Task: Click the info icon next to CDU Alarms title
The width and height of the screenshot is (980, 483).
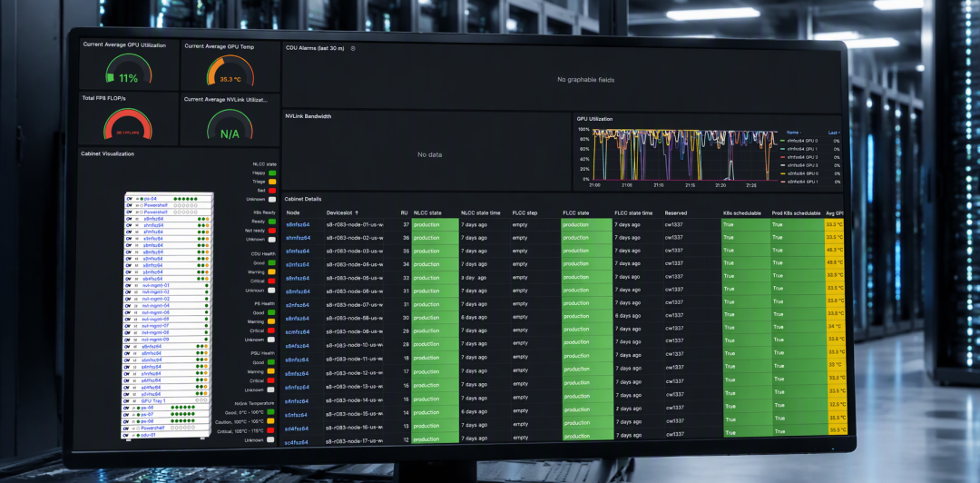Action: click(x=353, y=47)
